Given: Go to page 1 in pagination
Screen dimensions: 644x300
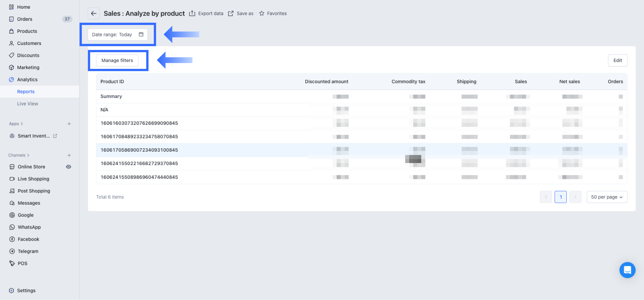Looking at the screenshot, I should coord(561,197).
